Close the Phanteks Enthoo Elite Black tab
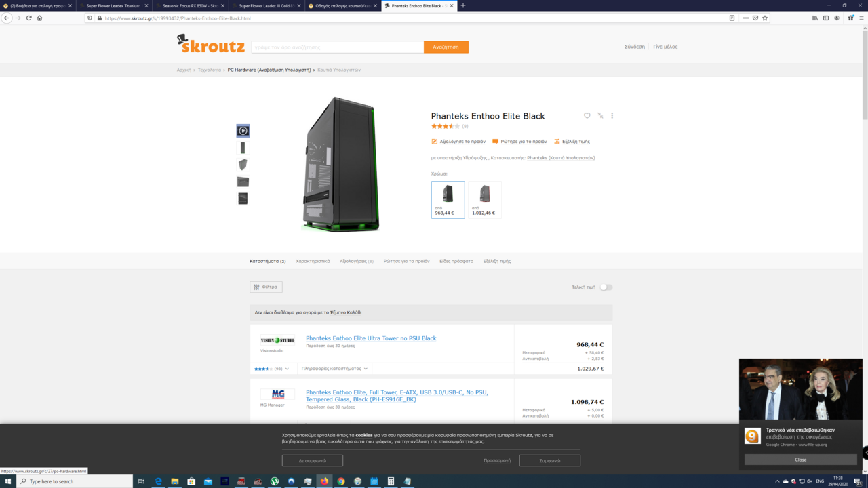This screenshot has height=488, width=868. [452, 5]
